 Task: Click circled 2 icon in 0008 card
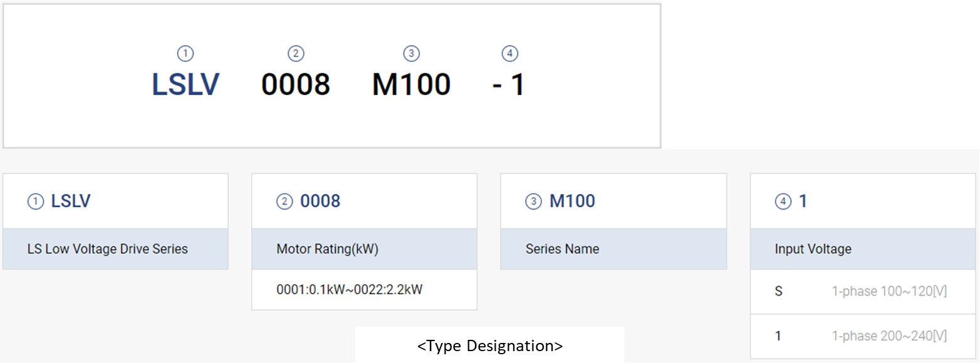point(284,202)
